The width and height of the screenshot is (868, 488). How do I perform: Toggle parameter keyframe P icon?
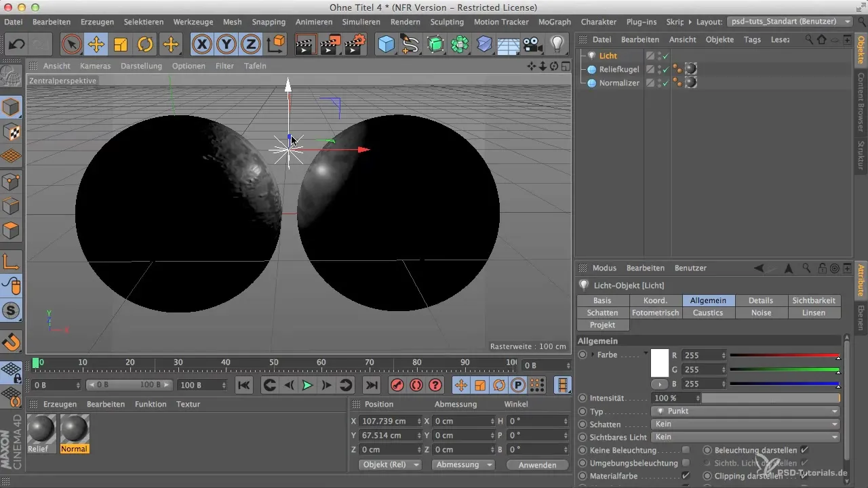[x=518, y=385]
